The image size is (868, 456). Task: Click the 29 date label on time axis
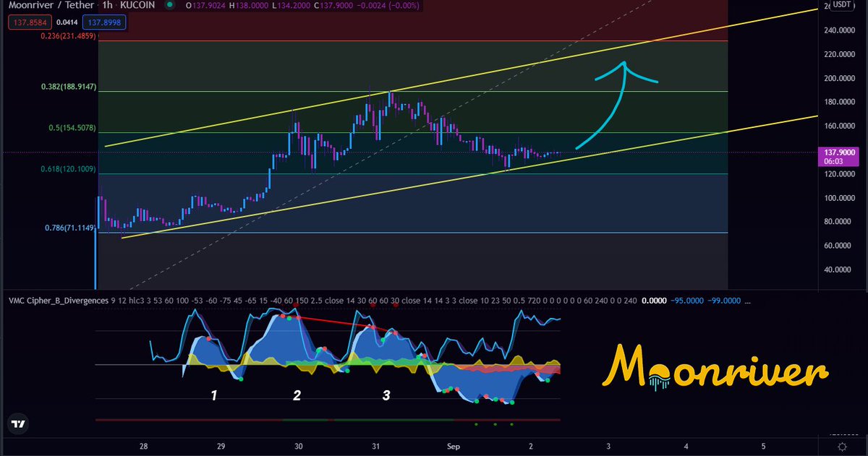tap(221, 446)
